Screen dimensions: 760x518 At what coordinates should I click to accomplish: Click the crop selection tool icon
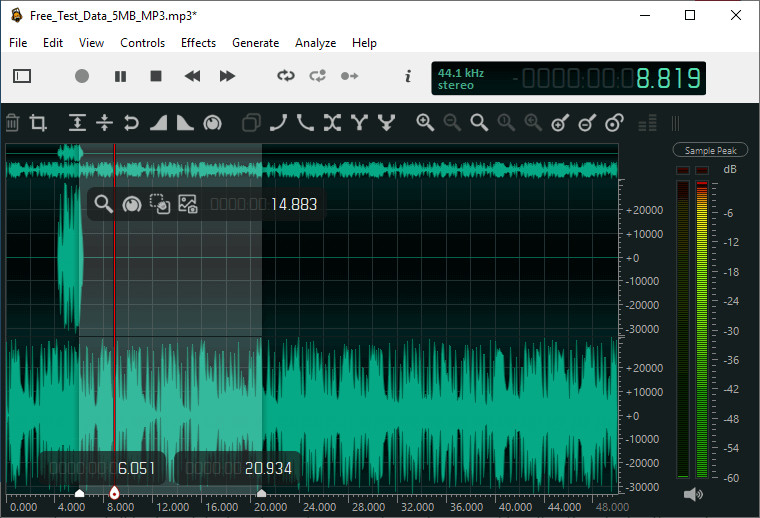[x=39, y=123]
